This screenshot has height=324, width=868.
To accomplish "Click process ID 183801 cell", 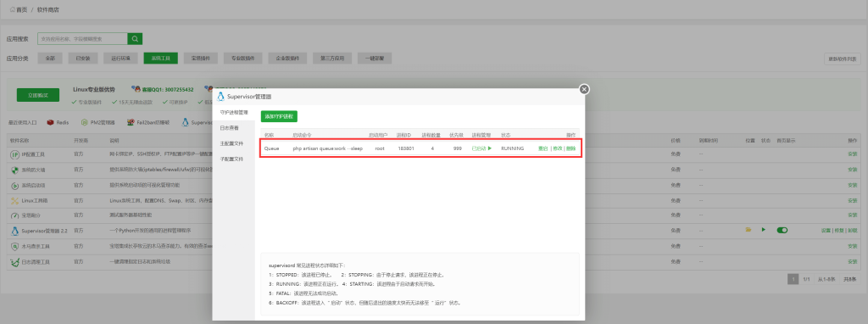I will (x=406, y=148).
